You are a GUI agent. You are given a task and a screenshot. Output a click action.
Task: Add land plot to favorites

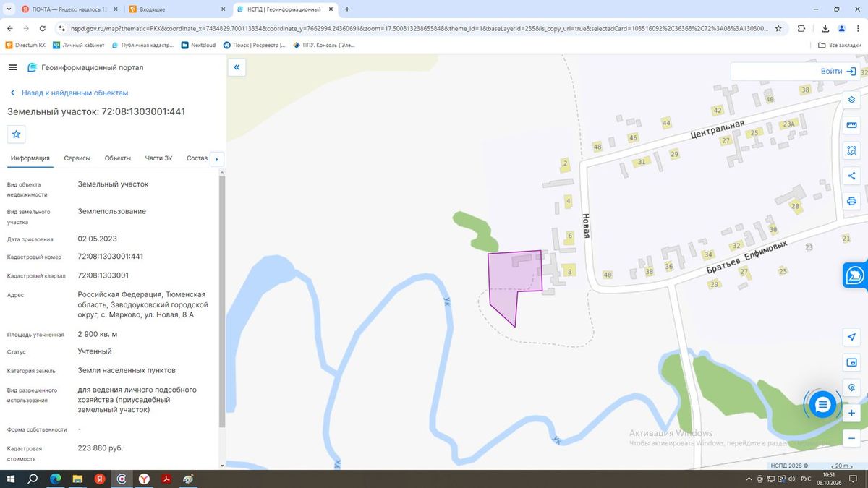(16, 134)
